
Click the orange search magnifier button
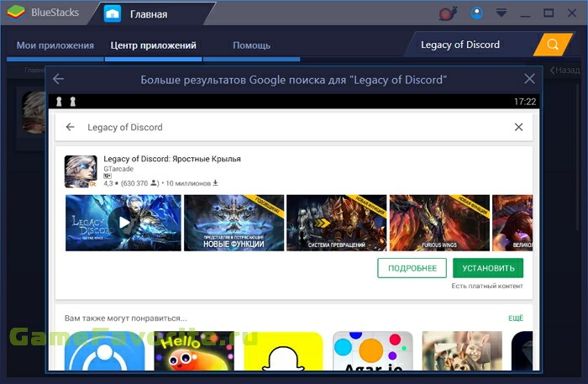coord(553,45)
